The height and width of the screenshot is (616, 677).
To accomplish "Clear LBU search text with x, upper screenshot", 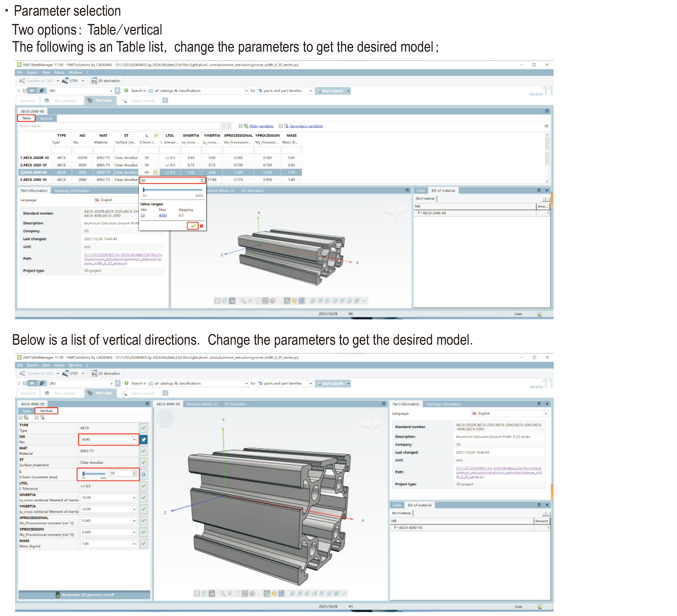I will [x=111, y=91].
